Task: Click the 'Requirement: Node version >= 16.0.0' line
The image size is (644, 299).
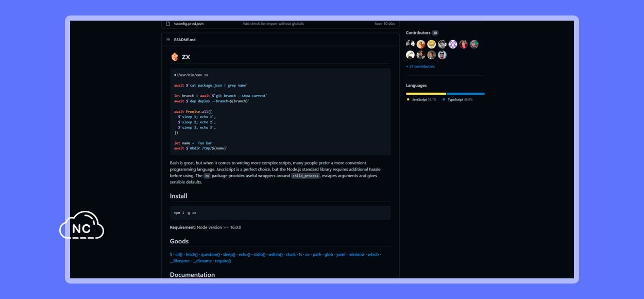Action: click(206, 227)
